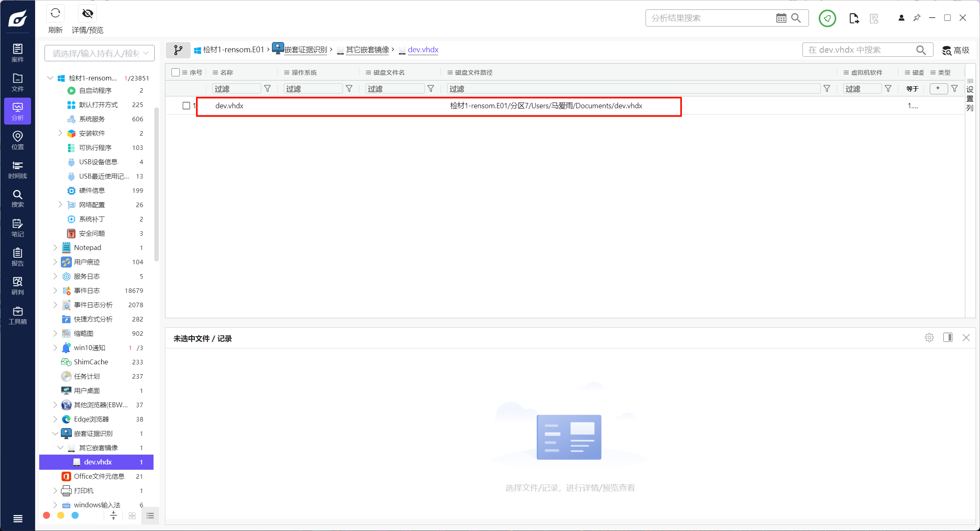Click the red color tag dot
The image size is (980, 531).
click(x=47, y=515)
